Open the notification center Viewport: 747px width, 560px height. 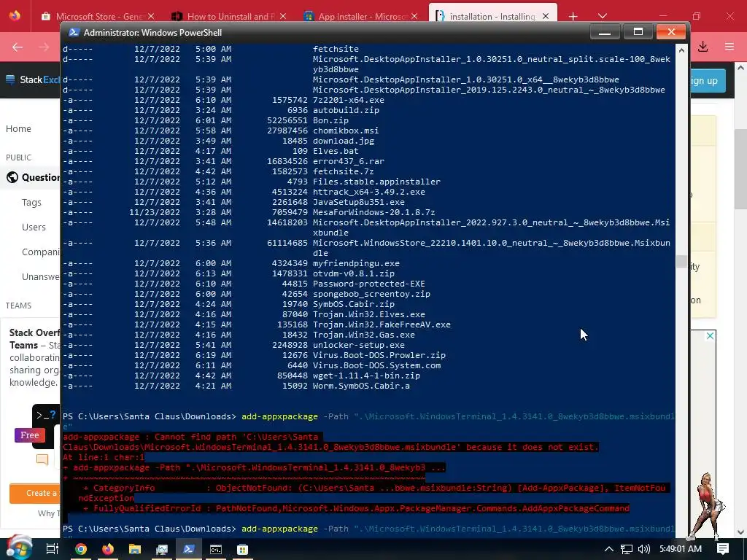tap(723, 549)
